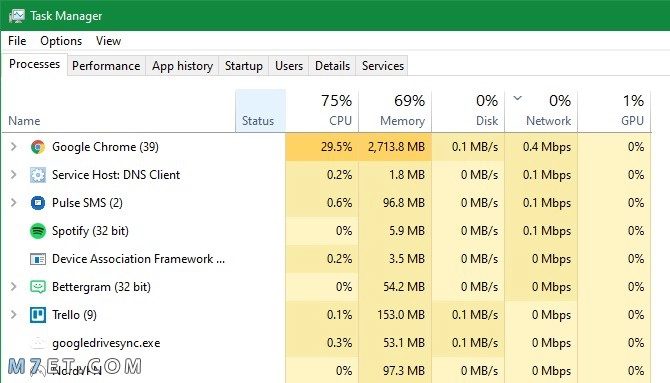Screen dimensions: 670x383
Task: Select the Bettergram chat icon
Action: 38,287
